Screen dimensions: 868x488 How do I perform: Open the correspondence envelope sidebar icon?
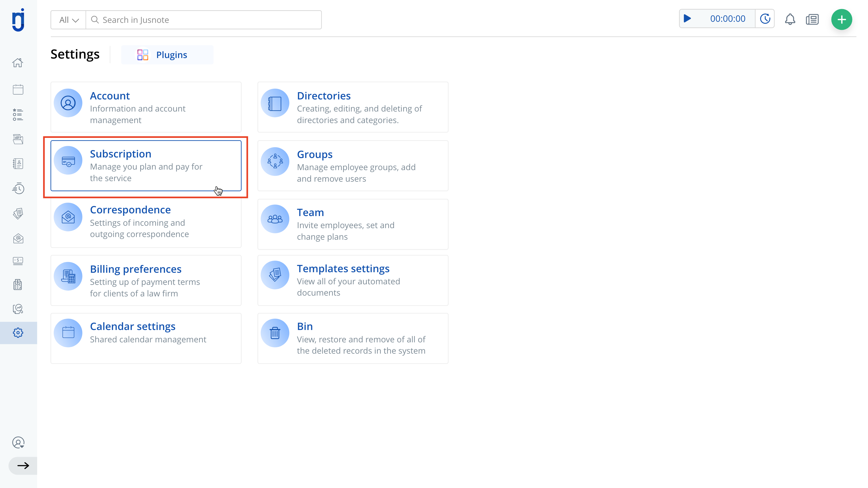tap(18, 238)
